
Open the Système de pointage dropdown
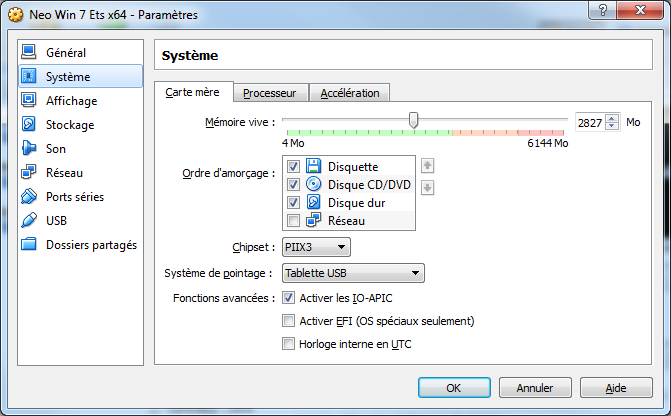353,273
